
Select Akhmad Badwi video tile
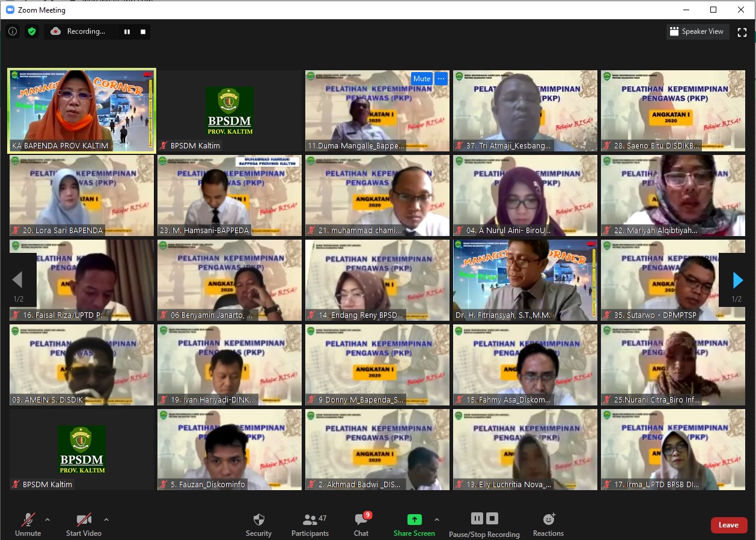point(377,449)
